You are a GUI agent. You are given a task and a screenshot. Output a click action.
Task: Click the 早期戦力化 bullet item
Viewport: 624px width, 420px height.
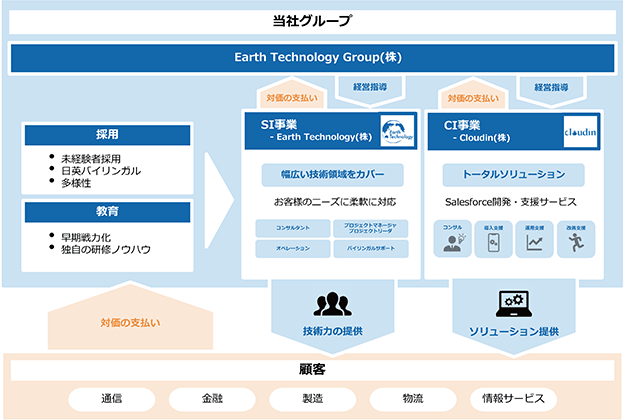click(x=86, y=238)
